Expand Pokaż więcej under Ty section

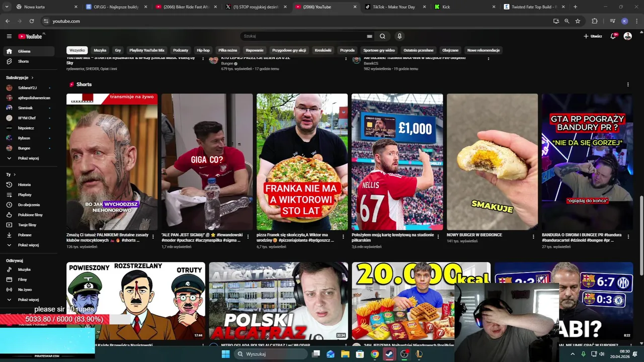(x=29, y=245)
